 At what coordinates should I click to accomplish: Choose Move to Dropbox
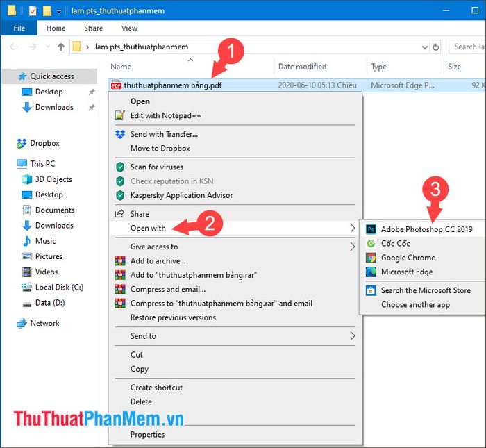pos(160,148)
